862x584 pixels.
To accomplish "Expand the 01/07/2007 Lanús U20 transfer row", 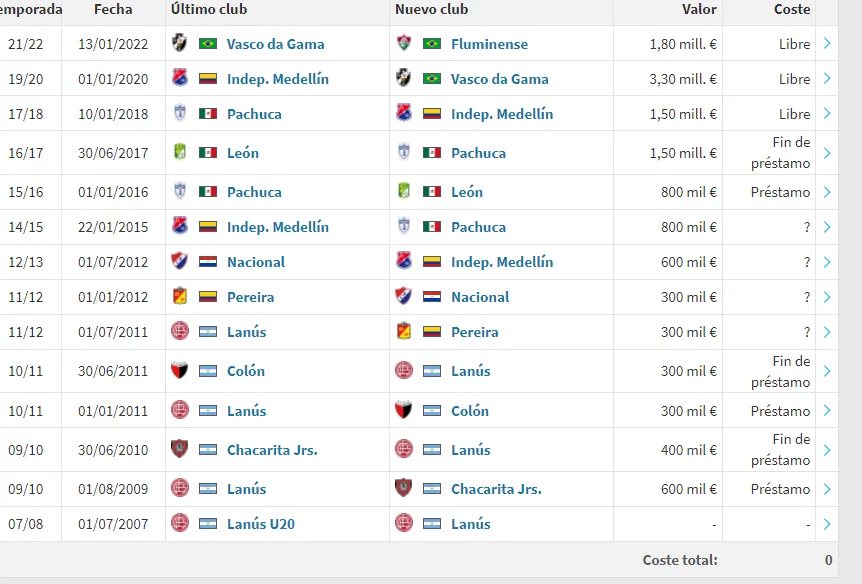I will 827,524.
